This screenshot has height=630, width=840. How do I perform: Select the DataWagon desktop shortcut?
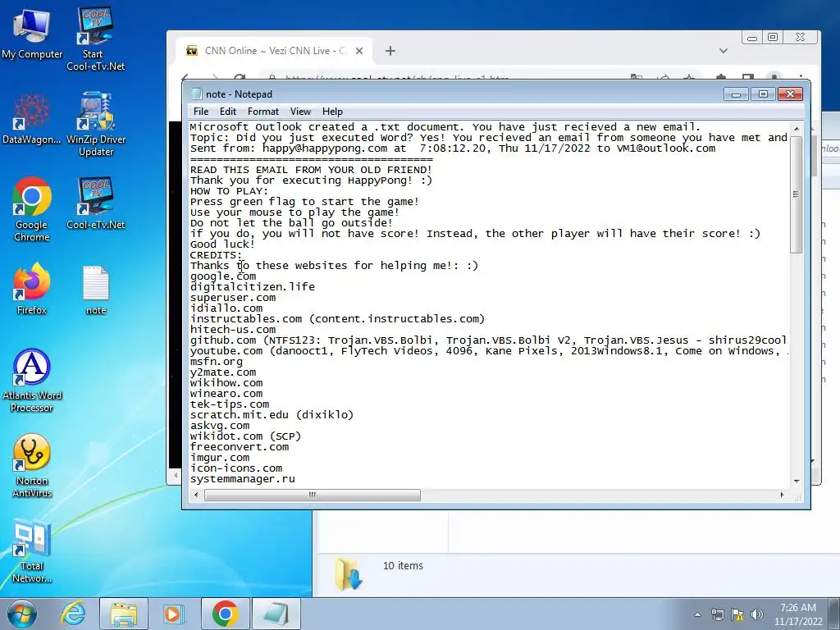coord(32,119)
